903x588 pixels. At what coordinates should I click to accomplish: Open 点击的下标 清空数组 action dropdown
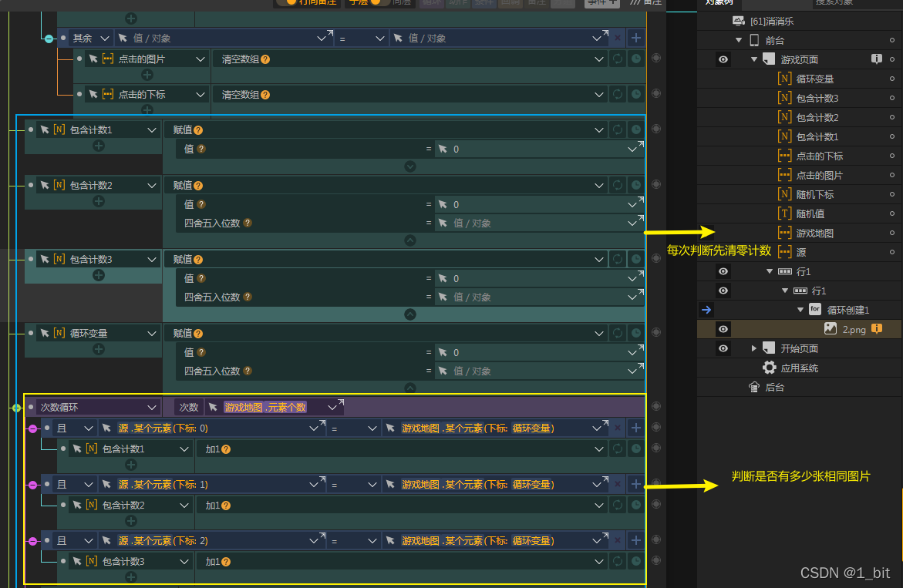(x=599, y=94)
